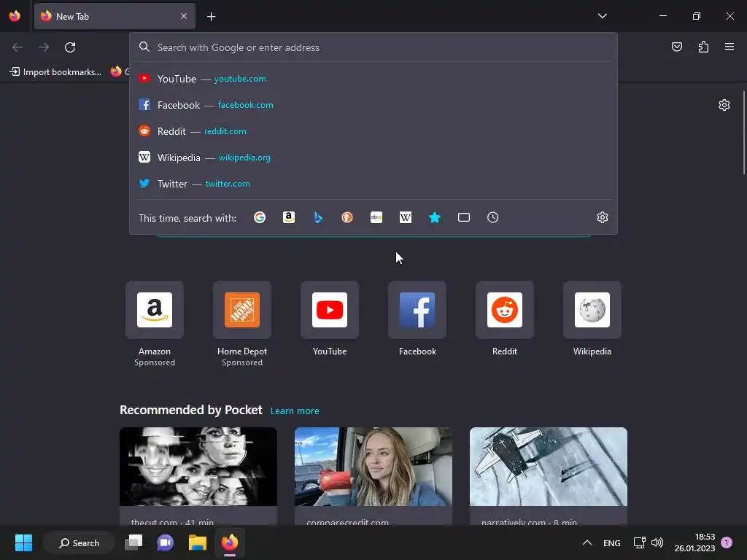747x560 pixels.
Task: Click the page vertical scrollbar
Action: [743, 133]
